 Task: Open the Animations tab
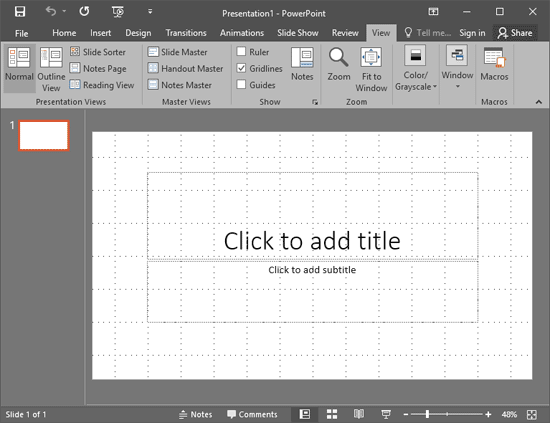(x=242, y=33)
